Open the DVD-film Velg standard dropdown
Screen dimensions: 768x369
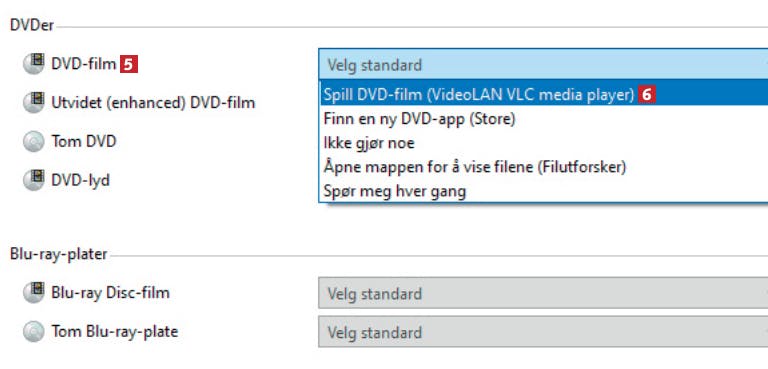(543, 64)
